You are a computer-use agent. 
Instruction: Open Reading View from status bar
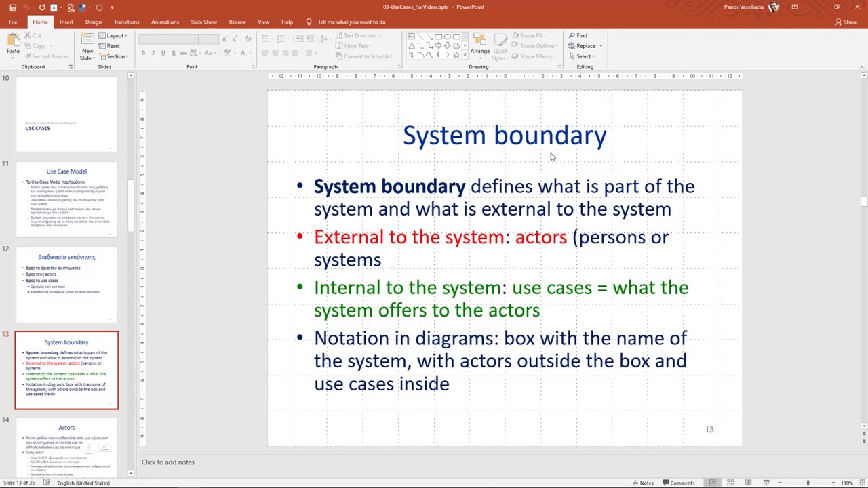(x=748, y=483)
